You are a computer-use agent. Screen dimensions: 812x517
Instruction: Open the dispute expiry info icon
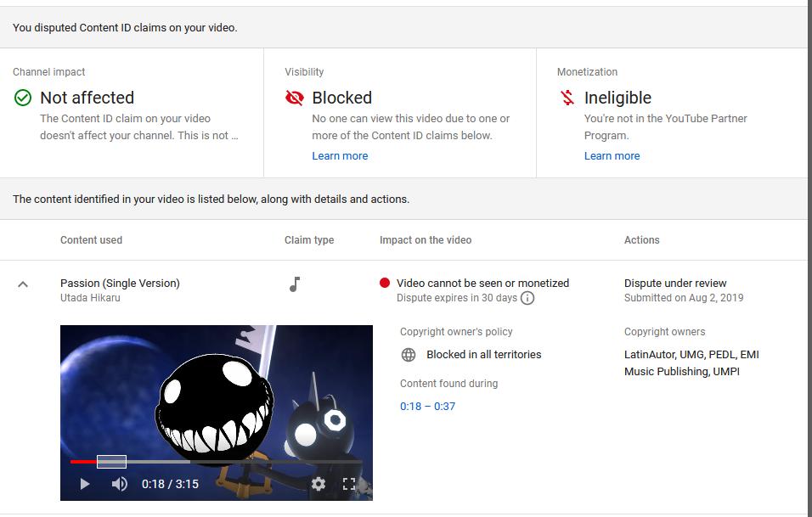coord(527,298)
